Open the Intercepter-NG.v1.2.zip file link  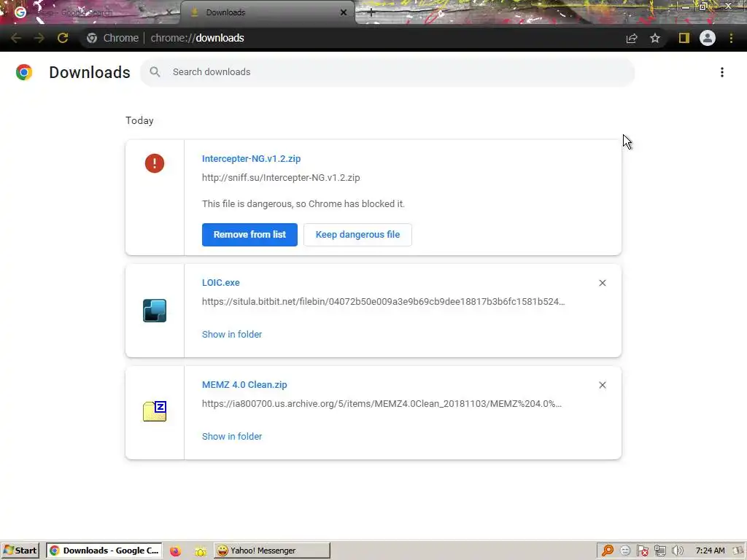click(251, 158)
